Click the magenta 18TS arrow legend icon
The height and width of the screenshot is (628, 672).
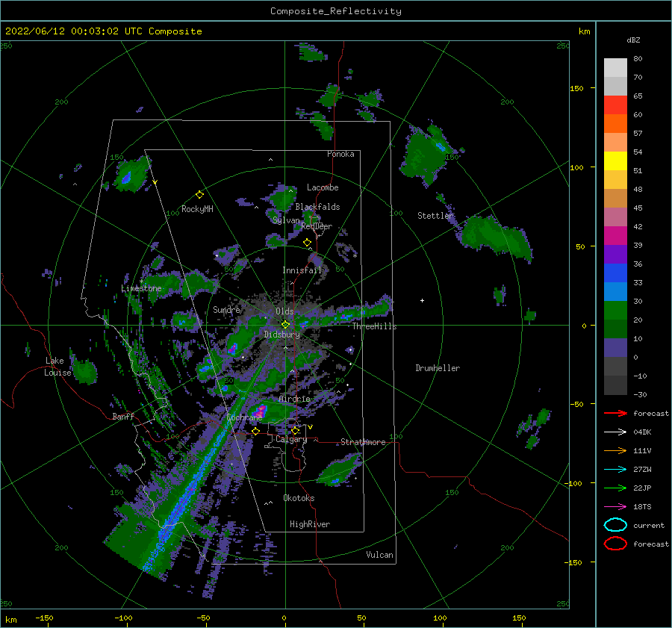615,507
